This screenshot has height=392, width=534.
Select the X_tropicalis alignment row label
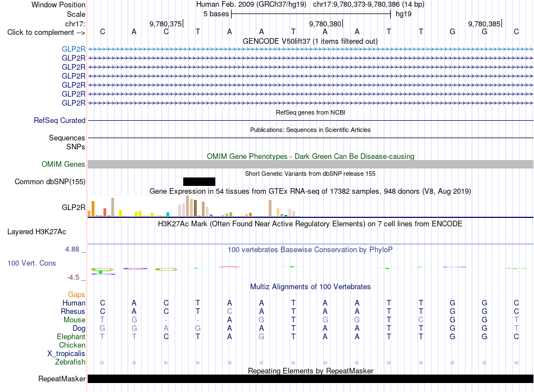coord(66,354)
